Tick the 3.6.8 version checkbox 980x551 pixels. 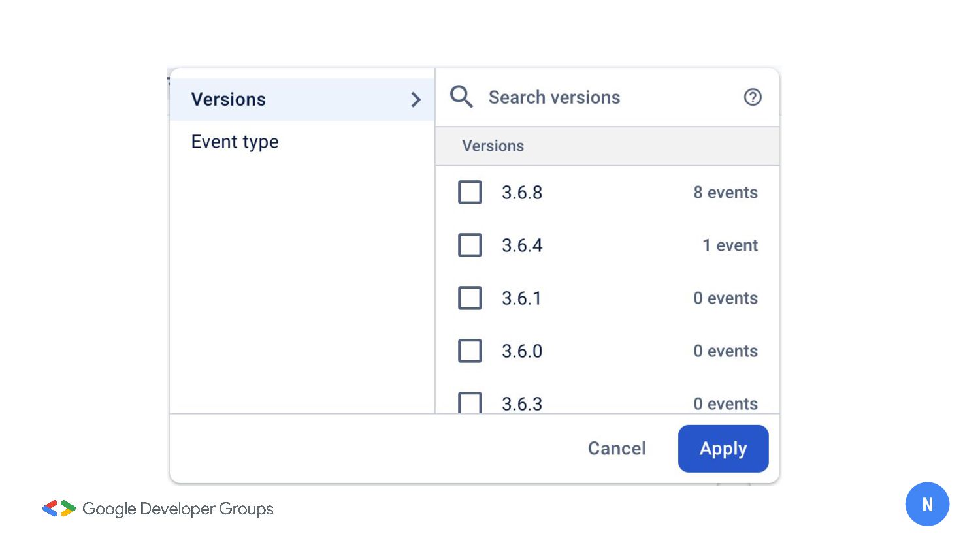point(470,193)
